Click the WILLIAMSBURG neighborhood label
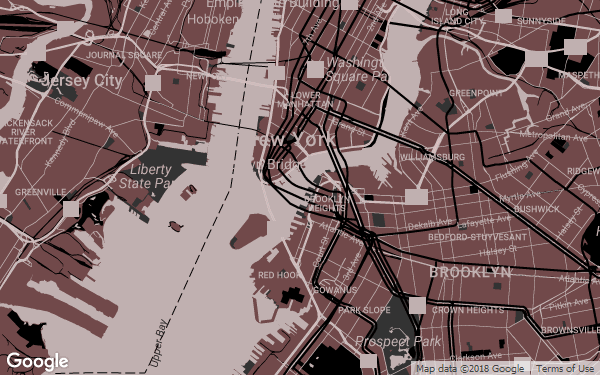600x375 pixels. 432,157
